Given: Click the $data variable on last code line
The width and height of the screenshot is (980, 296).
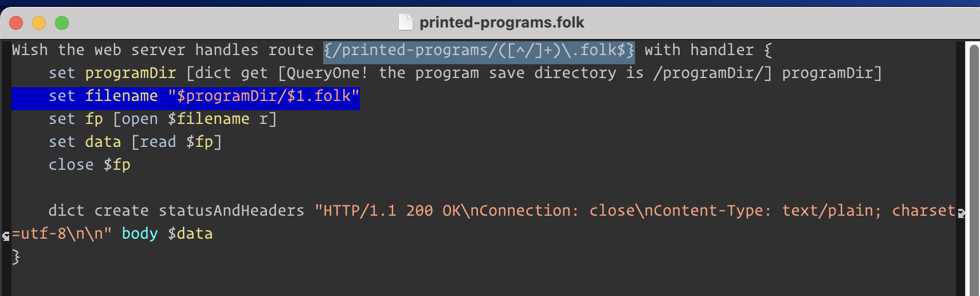Looking at the screenshot, I should coord(190,234).
